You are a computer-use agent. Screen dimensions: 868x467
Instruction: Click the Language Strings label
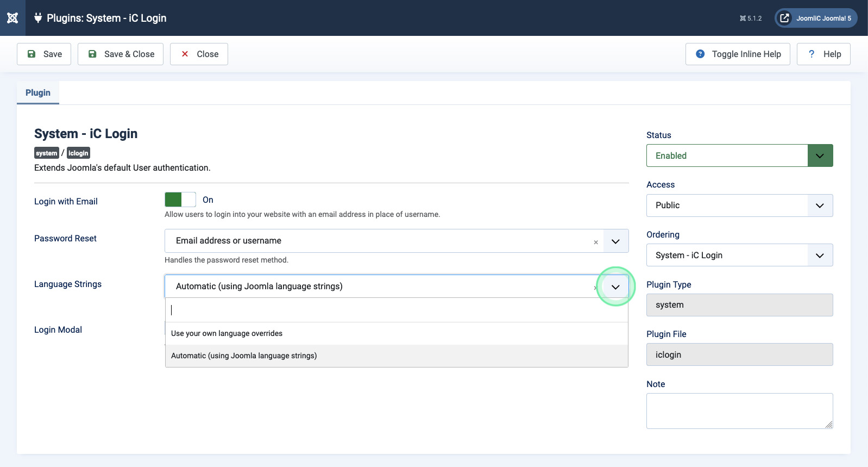pos(68,284)
